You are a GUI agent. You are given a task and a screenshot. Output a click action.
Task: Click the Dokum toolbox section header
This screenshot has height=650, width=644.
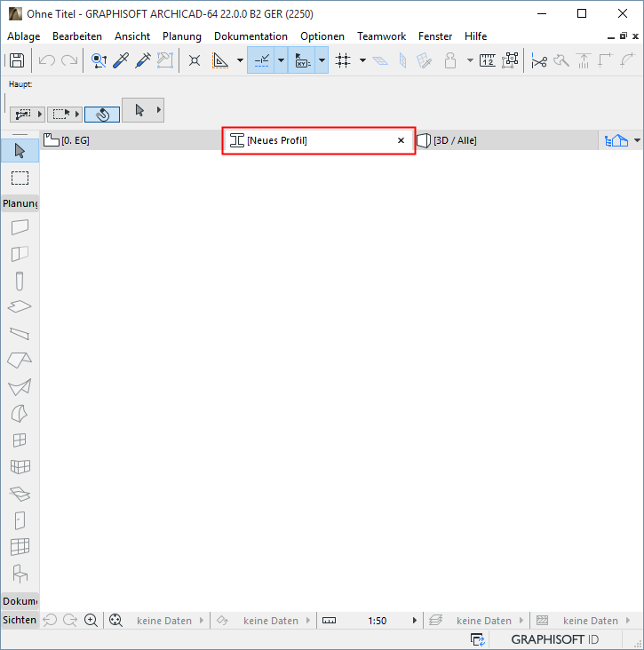point(20,601)
